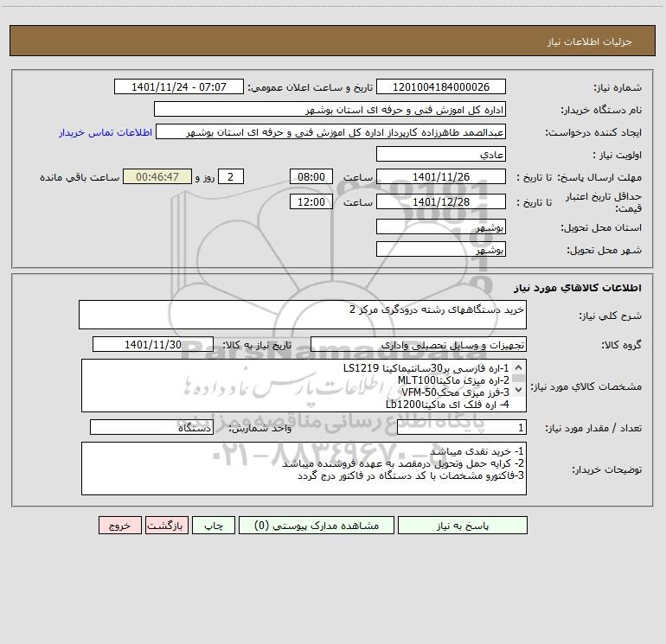This screenshot has width=666, height=644.
Task: Select remaining time countdown 00:46:47
Action: point(157,176)
